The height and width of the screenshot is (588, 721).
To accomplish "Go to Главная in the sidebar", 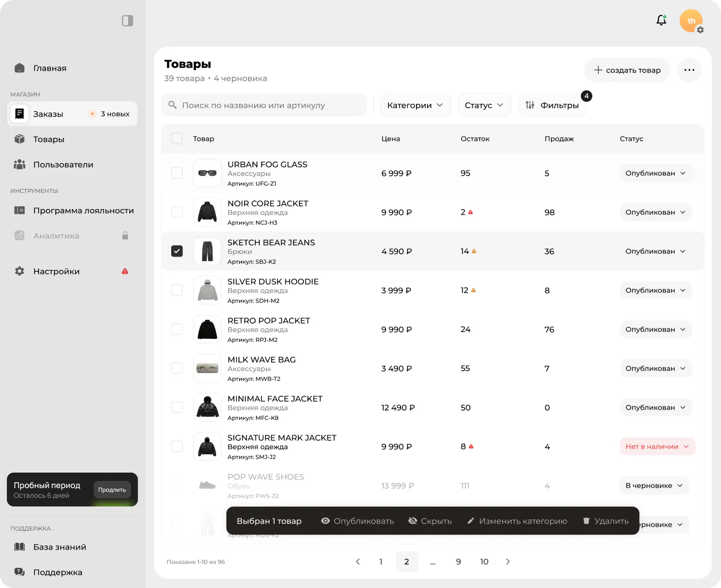I will coord(72,68).
